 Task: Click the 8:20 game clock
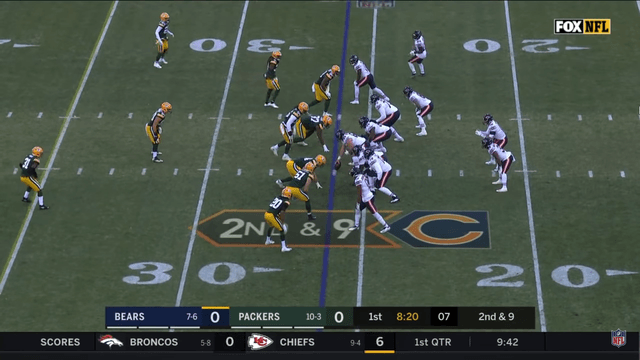(407, 317)
